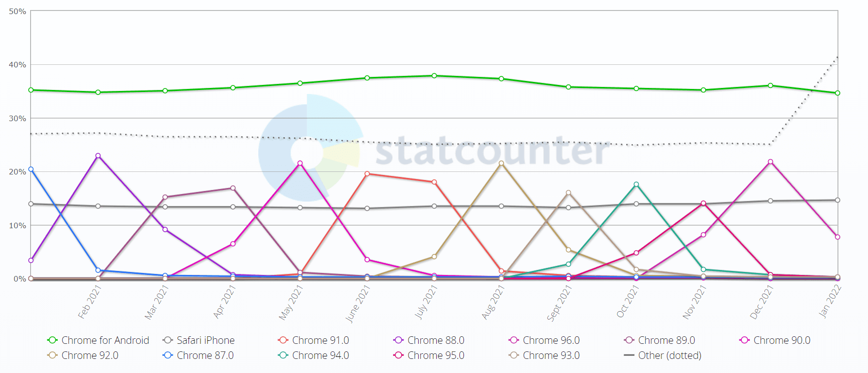868x373 pixels.
Task: Select the Chrome 95.0 legend text
Action: 436,355
